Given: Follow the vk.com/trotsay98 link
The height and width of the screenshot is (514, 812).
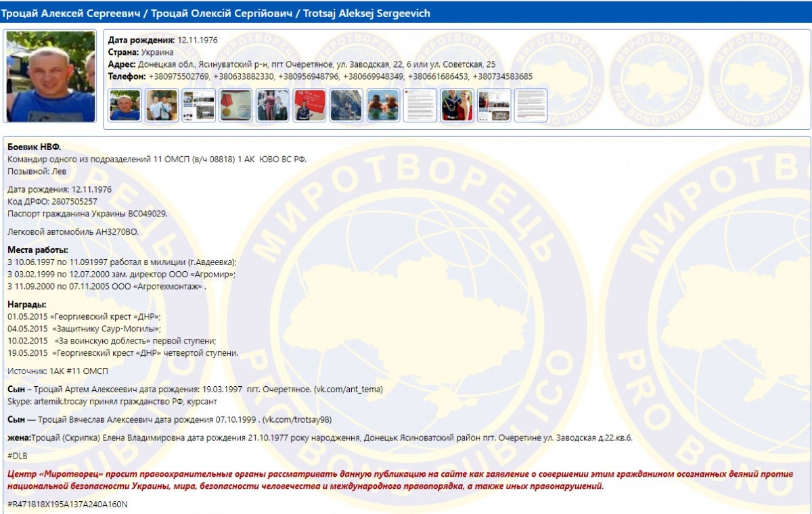Looking at the screenshot, I should (297, 420).
